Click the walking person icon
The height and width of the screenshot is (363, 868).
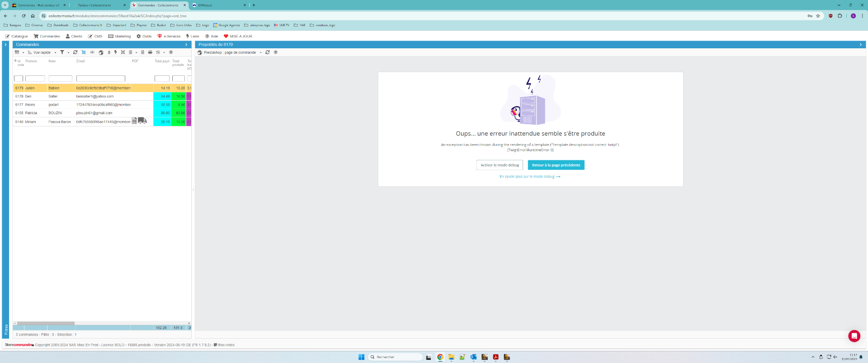coord(109,52)
